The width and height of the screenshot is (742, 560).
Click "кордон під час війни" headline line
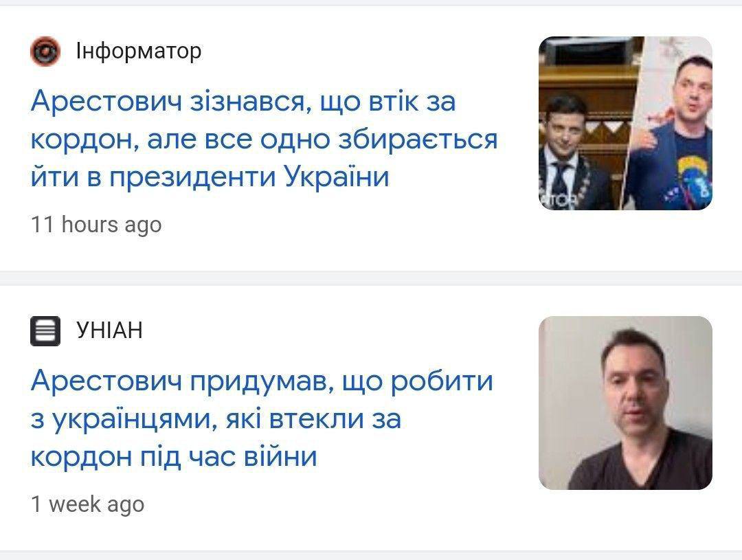[x=174, y=457]
